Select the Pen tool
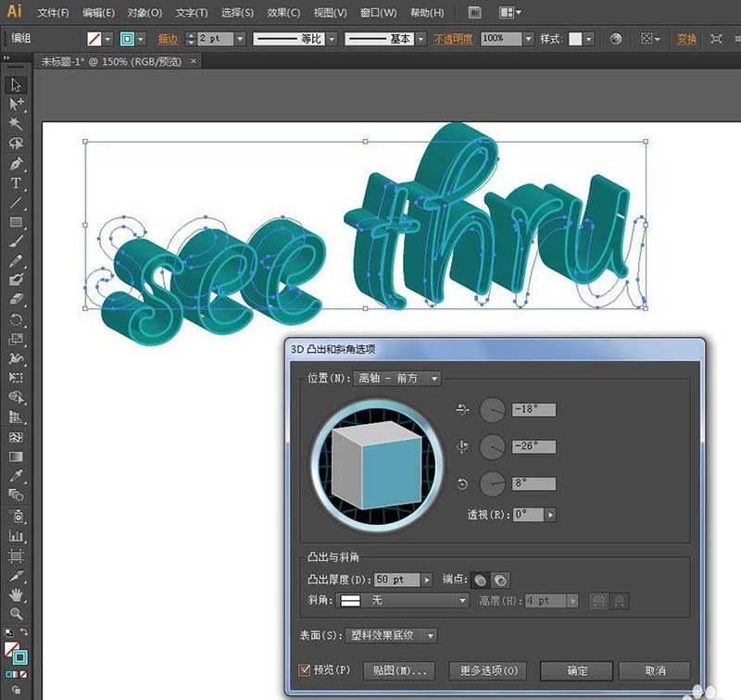This screenshot has height=700, width=741. pos(16,164)
